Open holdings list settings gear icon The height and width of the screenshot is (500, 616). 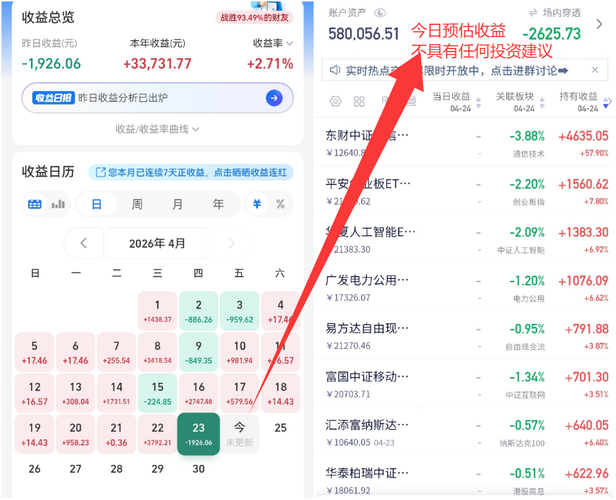pyautogui.click(x=336, y=101)
